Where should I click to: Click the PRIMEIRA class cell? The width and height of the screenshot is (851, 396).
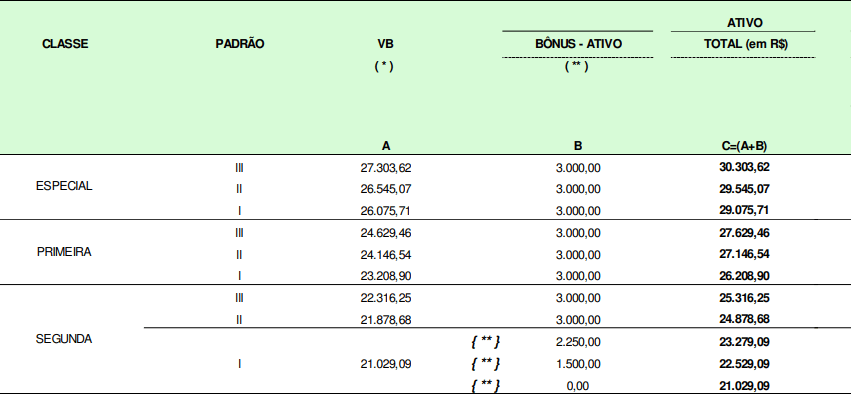[x=64, y=252]
